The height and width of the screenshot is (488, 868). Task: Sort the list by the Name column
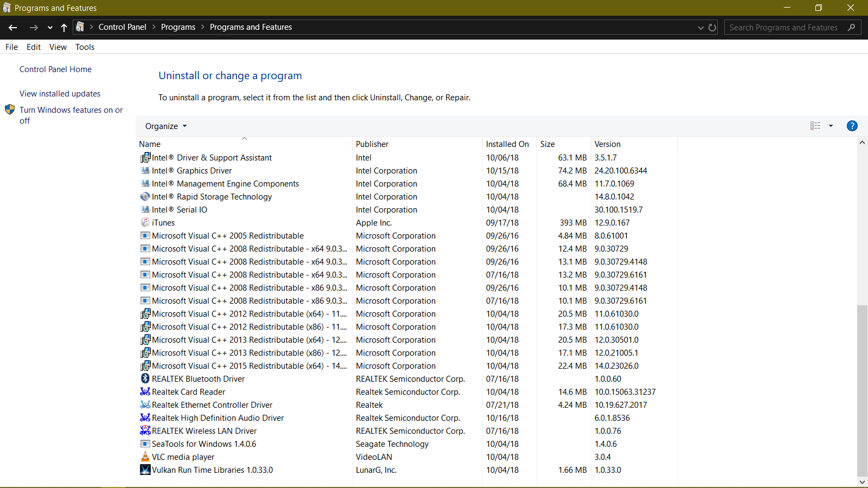pos(244,144)
